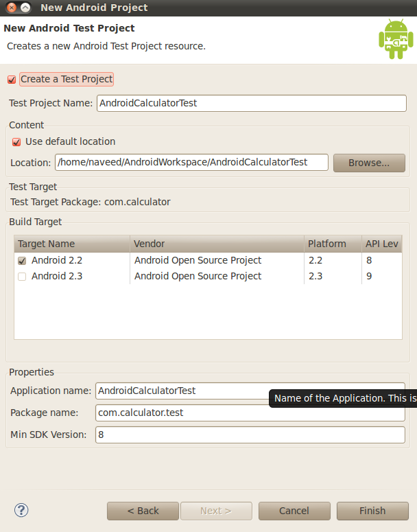Deselect the Android 2.2 build target checkbox
The image size is (417, 532).
point(23,261)
